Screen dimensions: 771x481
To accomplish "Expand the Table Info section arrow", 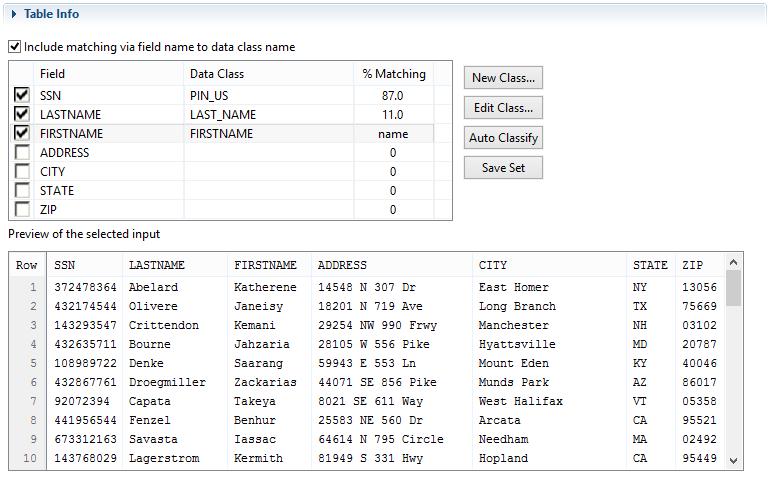I will click(x=14, y=14).
